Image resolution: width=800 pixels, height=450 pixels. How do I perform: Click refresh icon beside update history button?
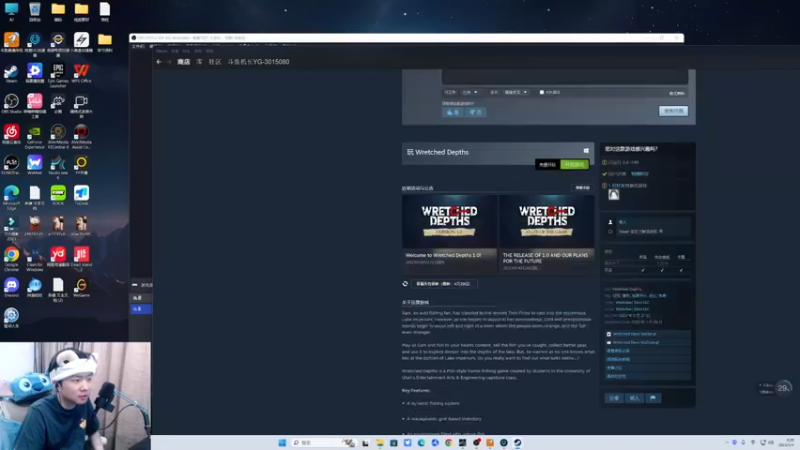click(405, 284)
